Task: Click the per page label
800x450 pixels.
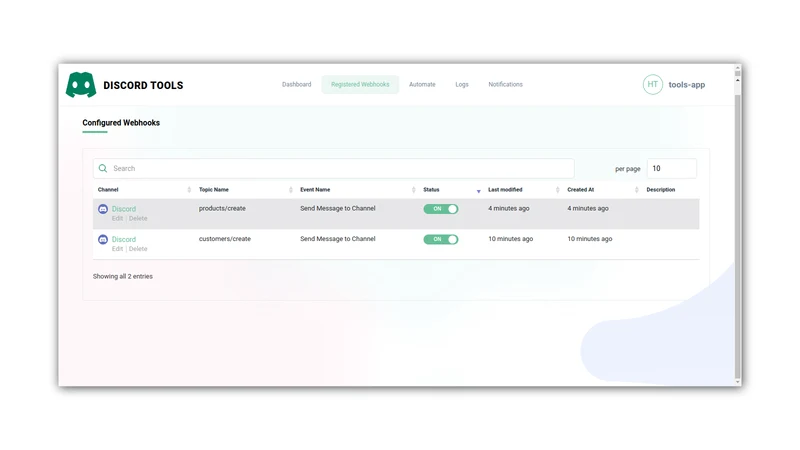Action: (628, 169)
